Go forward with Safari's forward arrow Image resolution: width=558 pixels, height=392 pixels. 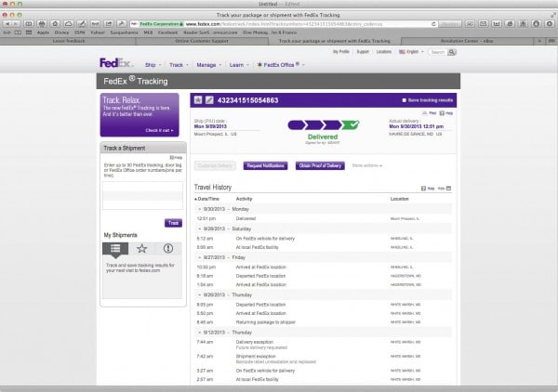click(17, 24)
